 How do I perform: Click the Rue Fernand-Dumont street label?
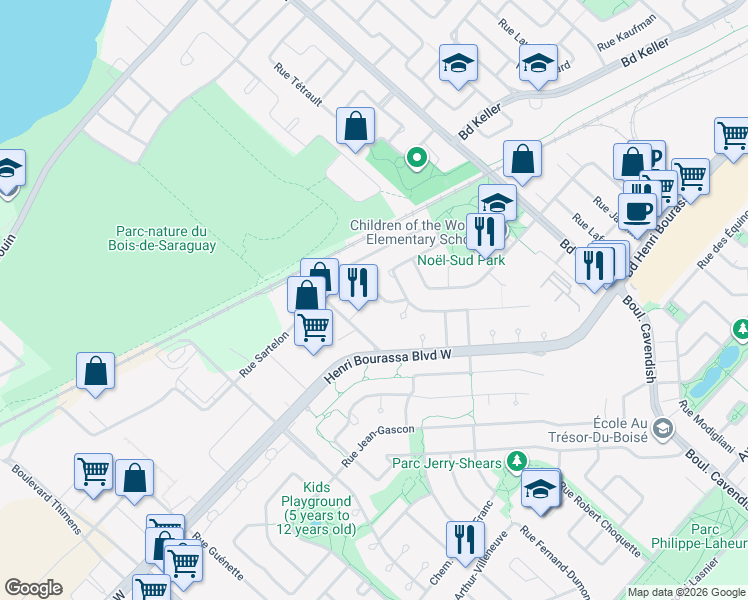[x=555, y=562]
